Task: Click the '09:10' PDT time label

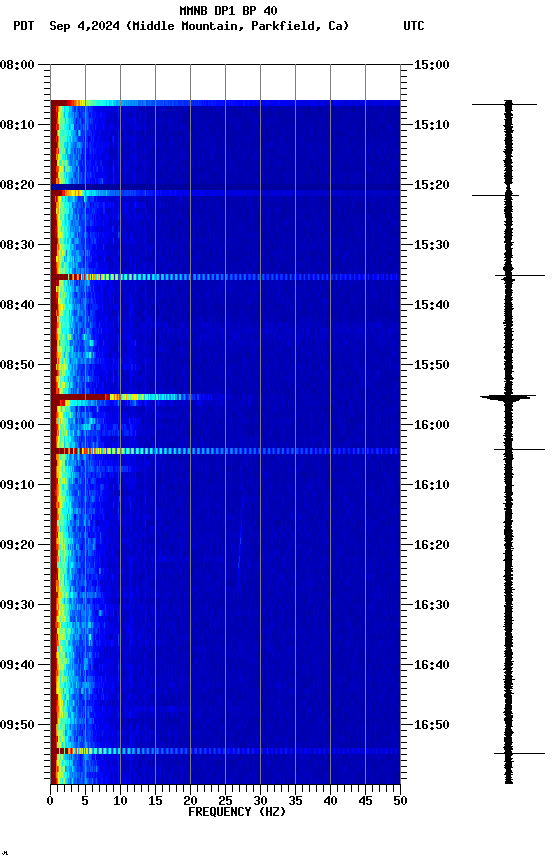Action: 17,485
